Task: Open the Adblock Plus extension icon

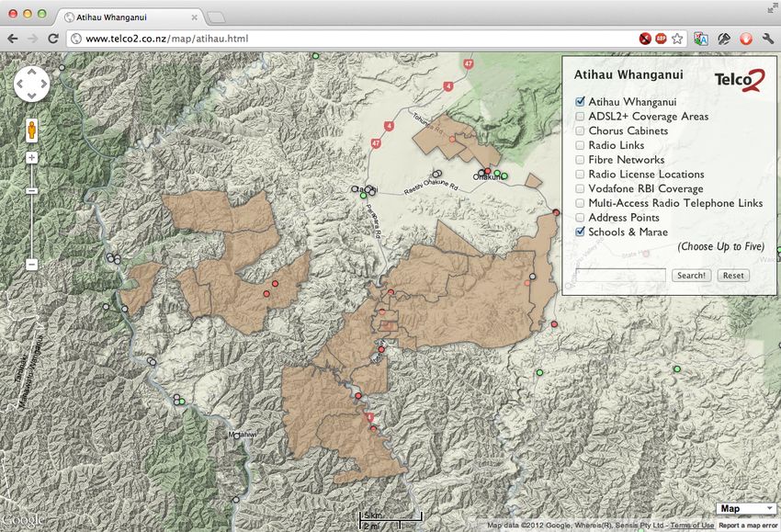Action: tap(662, 39)
